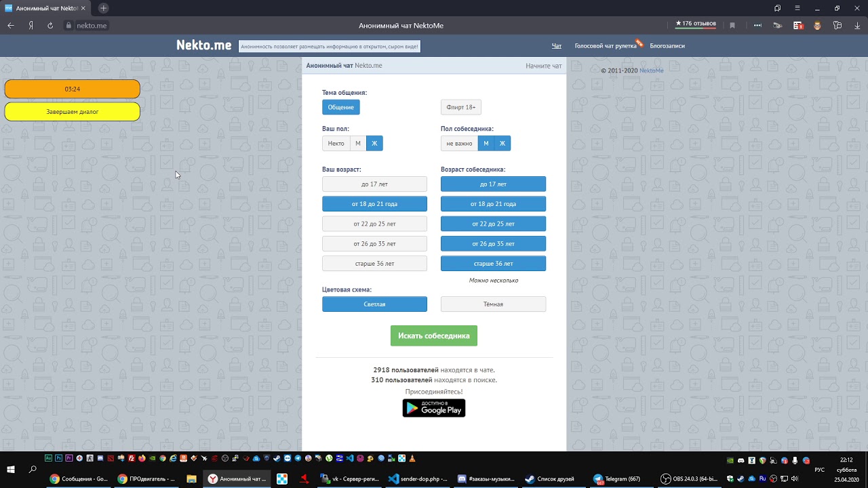The width and height of the screenshot is (868, 488).
Task: Open the Блогозаписи menu link
Action: (x=667, y=46)
